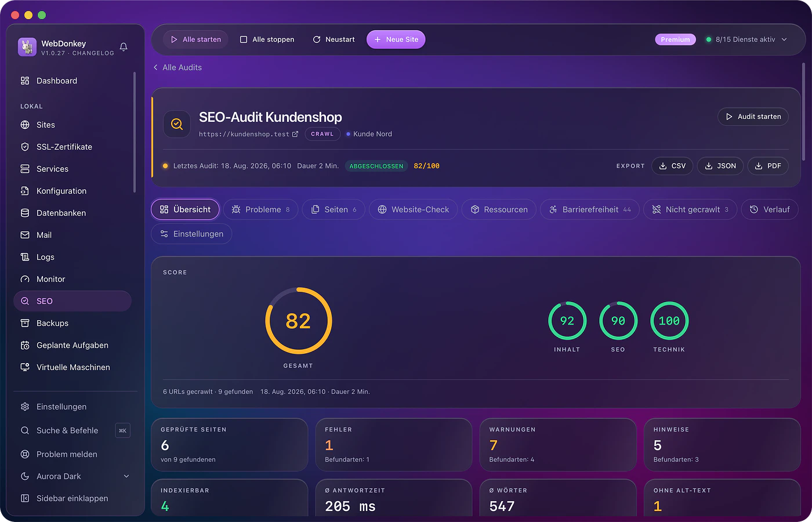The height and width of the screenshot is (522, 812).
Task: Navigate to Services
Action: click(x=72, y=169)
